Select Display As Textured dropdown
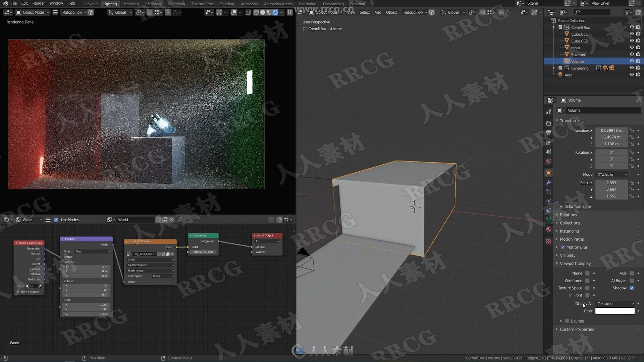 tap(615, 303)
